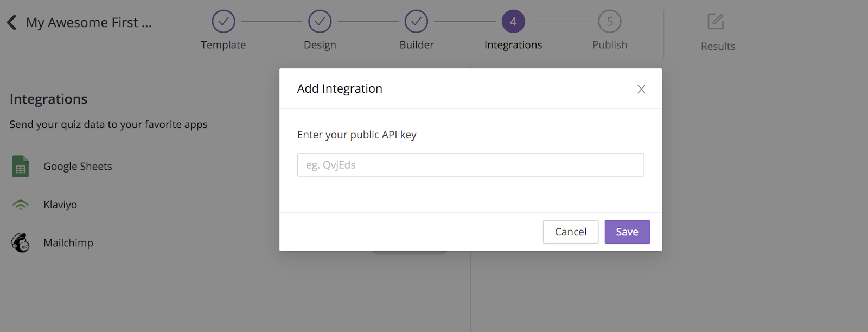Click the Integrations step number 4 circle

(513, 22)
